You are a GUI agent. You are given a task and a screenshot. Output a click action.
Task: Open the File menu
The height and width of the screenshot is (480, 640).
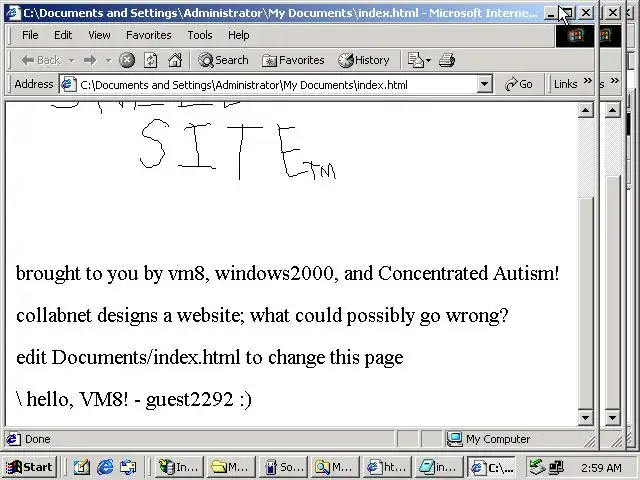tap(30, 35)
